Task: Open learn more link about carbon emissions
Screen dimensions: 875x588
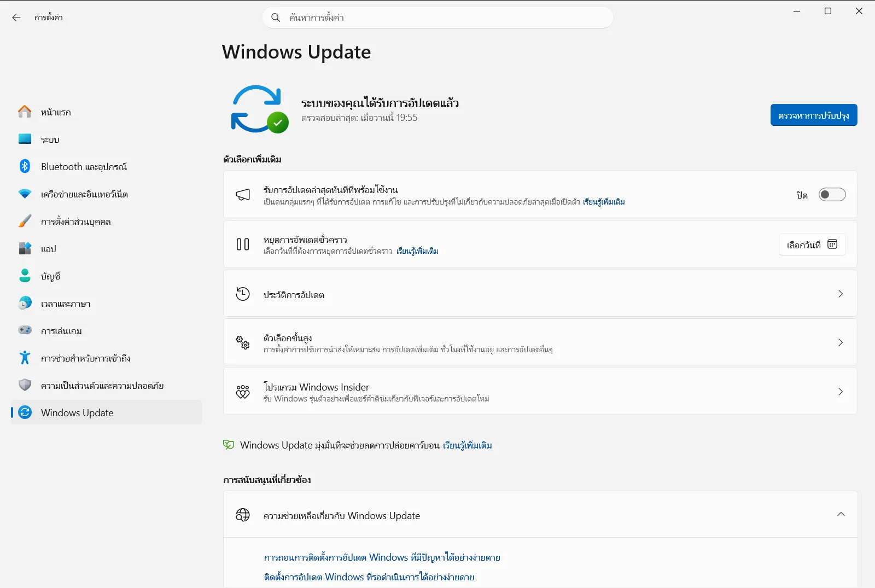Action: pyautogui.click(x=467, y=445)
